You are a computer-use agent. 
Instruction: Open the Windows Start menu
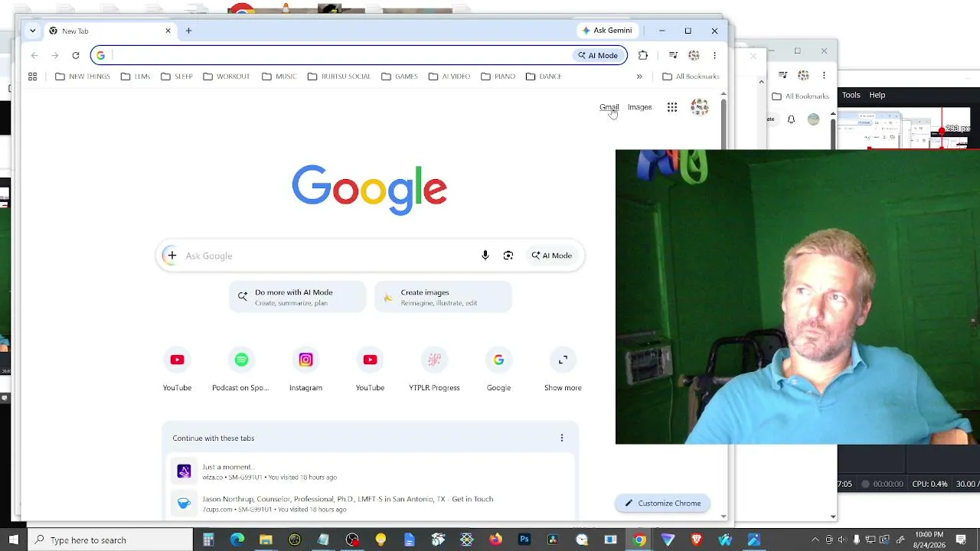coord(13,540)
